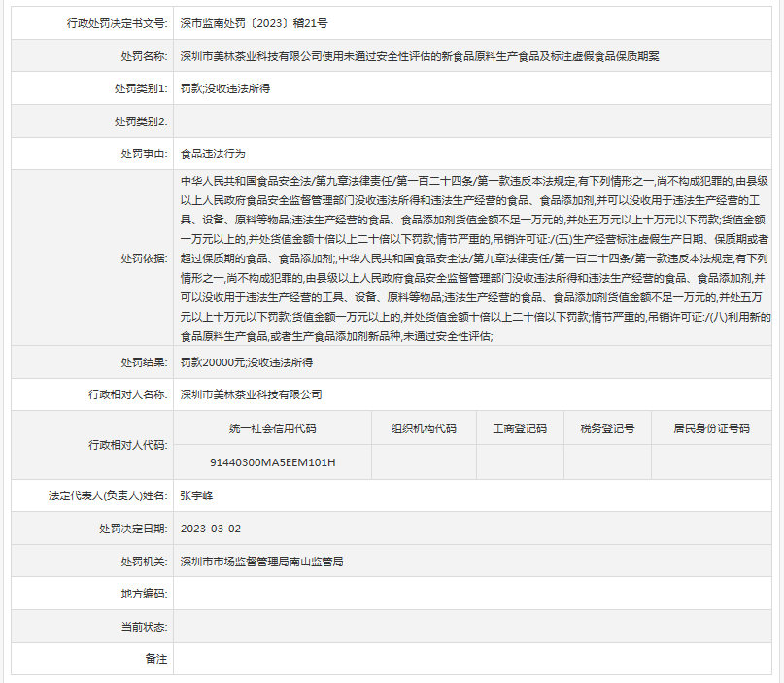Click the 组织机构代码 column header

click(424, 428)
